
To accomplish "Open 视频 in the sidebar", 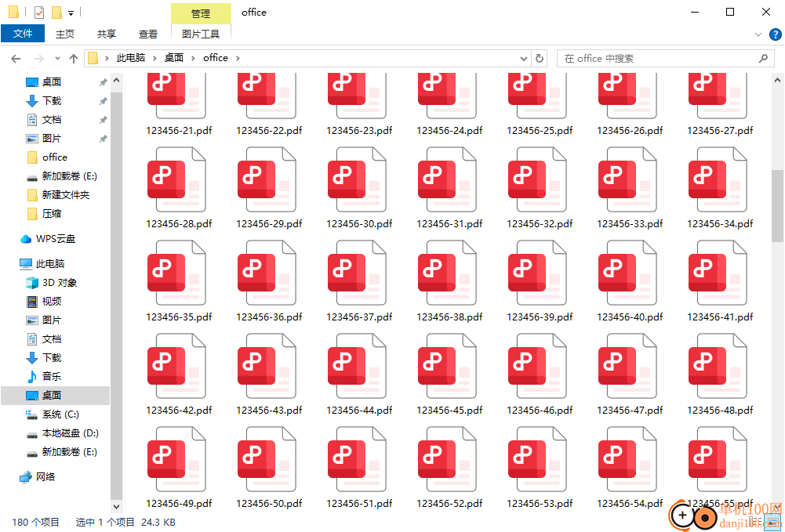I will [x=52, y=301].
